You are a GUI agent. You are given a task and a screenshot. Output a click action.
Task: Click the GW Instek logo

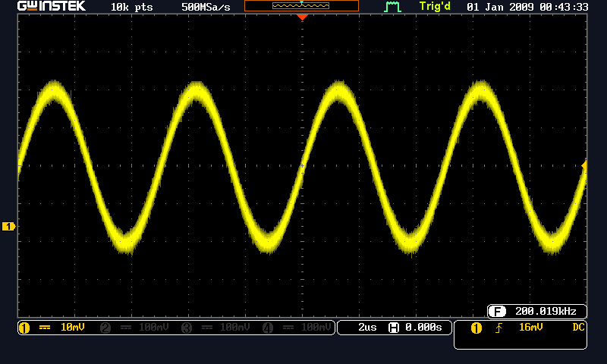point(52,7)
